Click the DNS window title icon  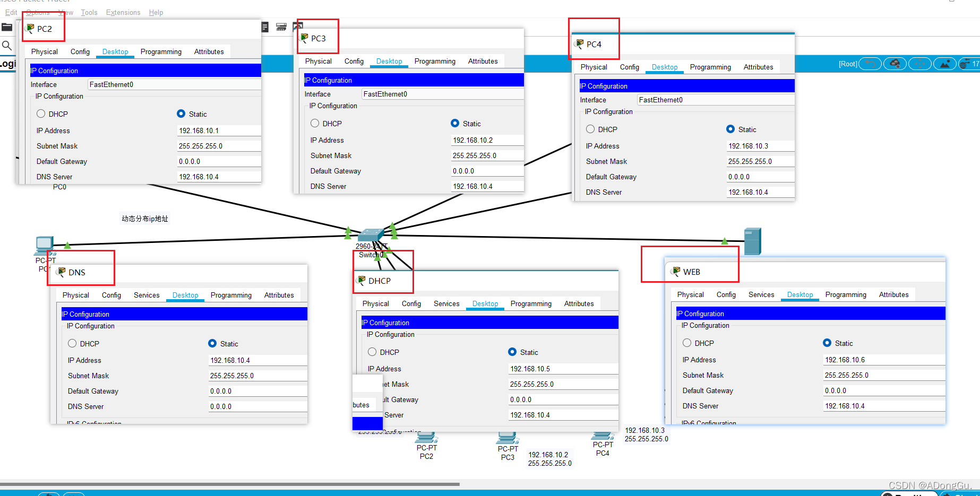click(62, 272)
